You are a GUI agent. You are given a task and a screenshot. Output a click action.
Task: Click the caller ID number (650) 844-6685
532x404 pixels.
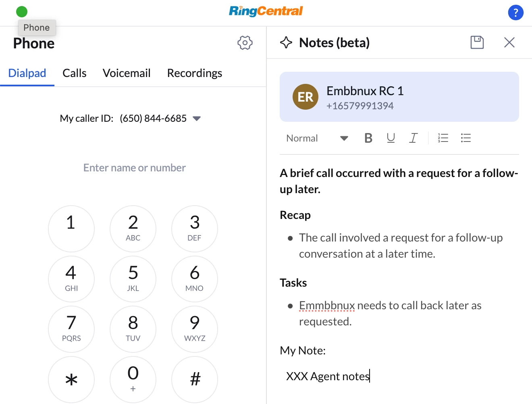tap(153, 118)
